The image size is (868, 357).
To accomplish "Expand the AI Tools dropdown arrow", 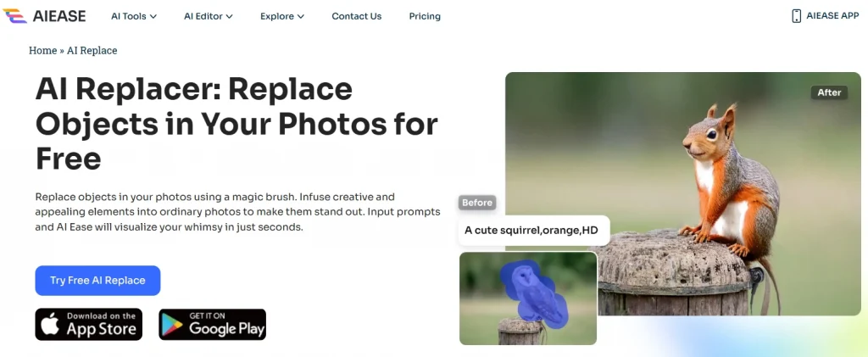I will 153,17.
